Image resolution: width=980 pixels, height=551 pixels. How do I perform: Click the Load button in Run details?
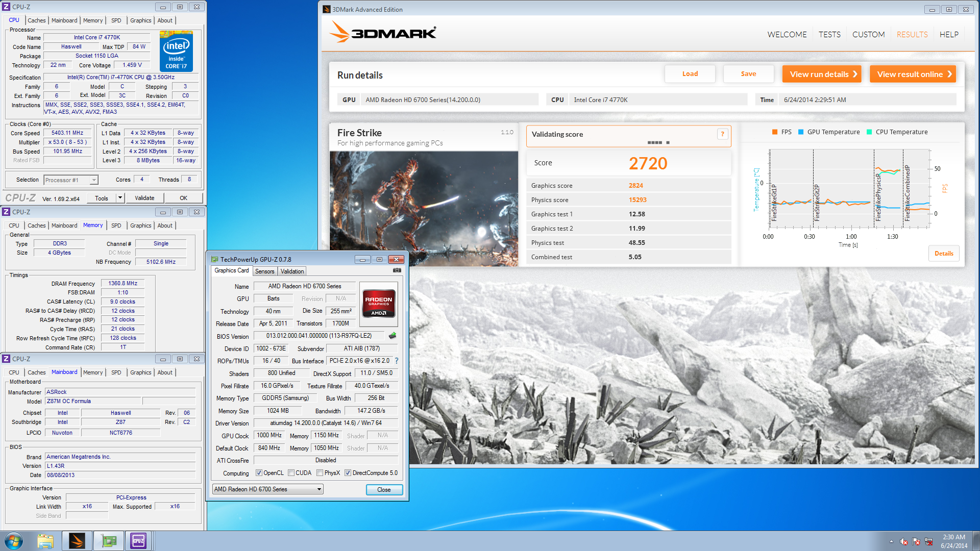[690, 74]
